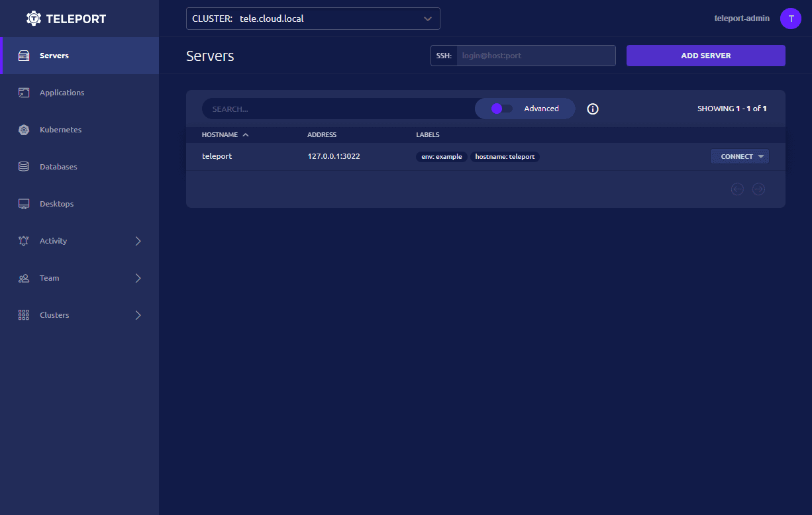Focus the server Search field

(x=338, y=109)
